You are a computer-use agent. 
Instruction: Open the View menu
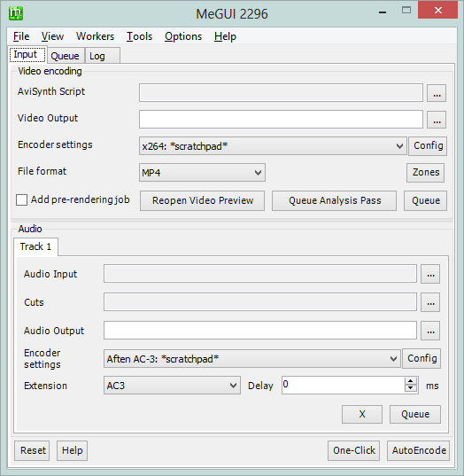click(x=52, y=36)
